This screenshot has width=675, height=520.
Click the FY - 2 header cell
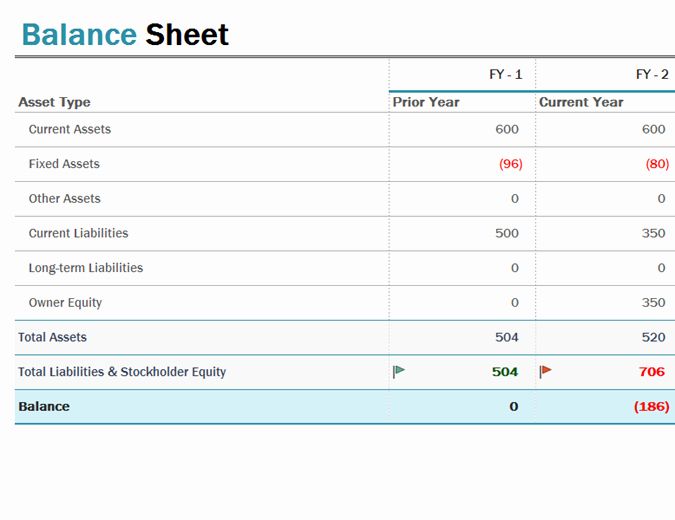pyautogui.click(x=652, y=74)
